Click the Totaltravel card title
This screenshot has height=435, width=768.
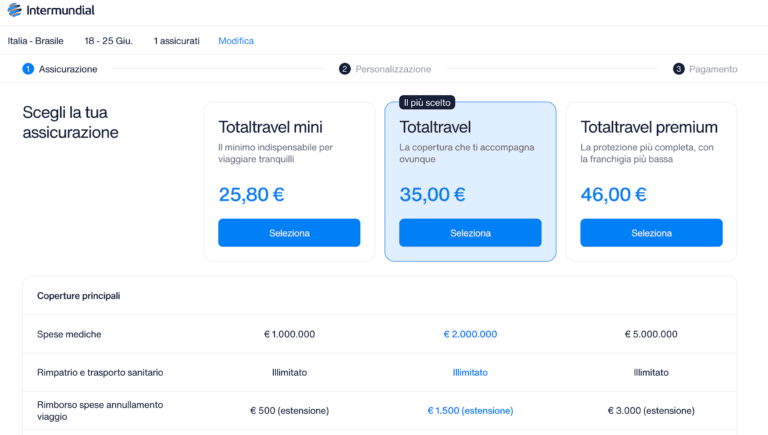[435, 127]
